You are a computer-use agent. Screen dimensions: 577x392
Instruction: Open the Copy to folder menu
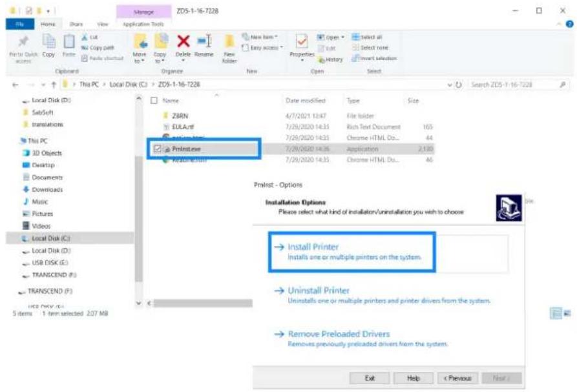tap(160, 48)
